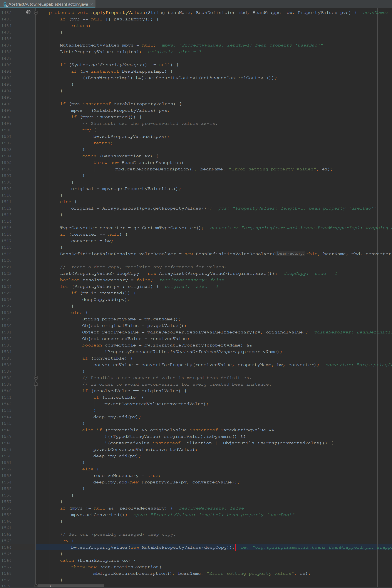The image size is (392, 588).
Task: Click the getSecurityManager call on line 1490
Action: point(117,65)
